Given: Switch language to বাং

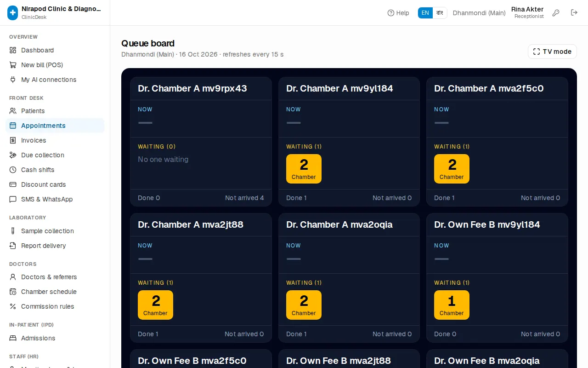Looking at the screenshot, I should 440,13.
